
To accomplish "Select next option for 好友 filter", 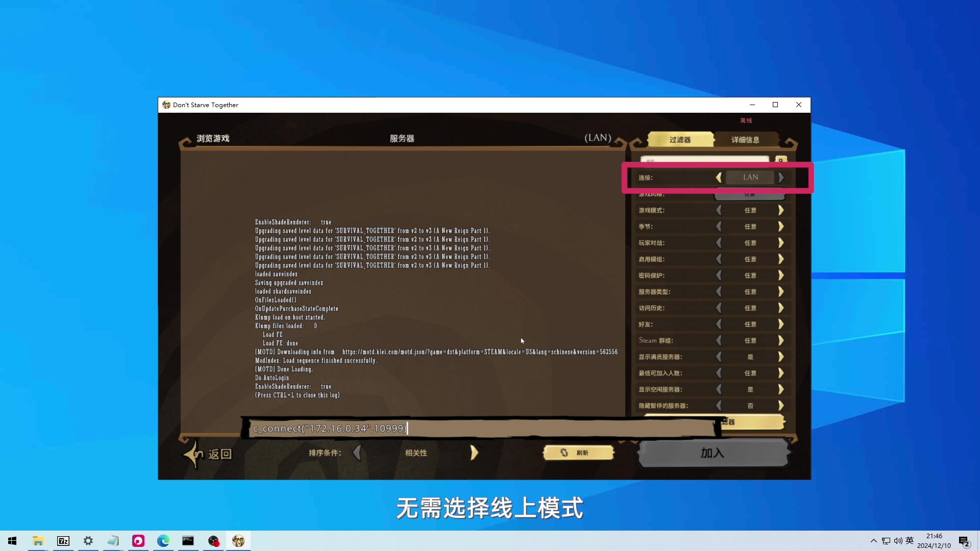I will click(x=781, y=324).
